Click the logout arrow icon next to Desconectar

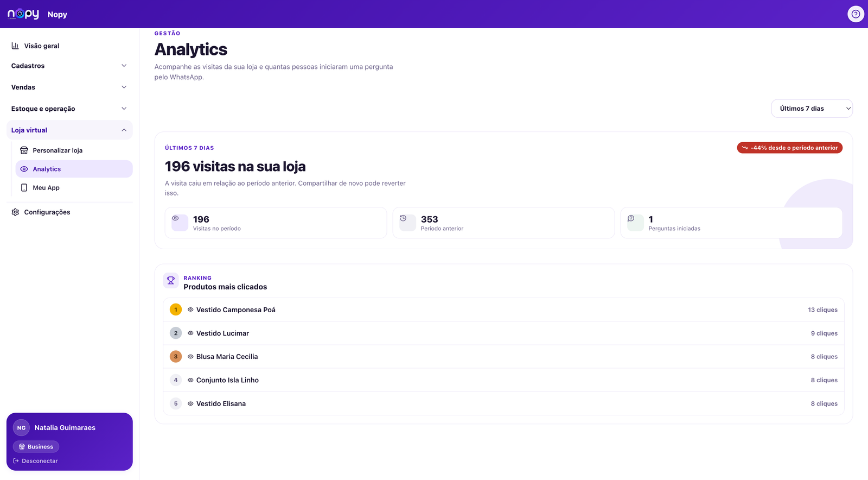16,461
